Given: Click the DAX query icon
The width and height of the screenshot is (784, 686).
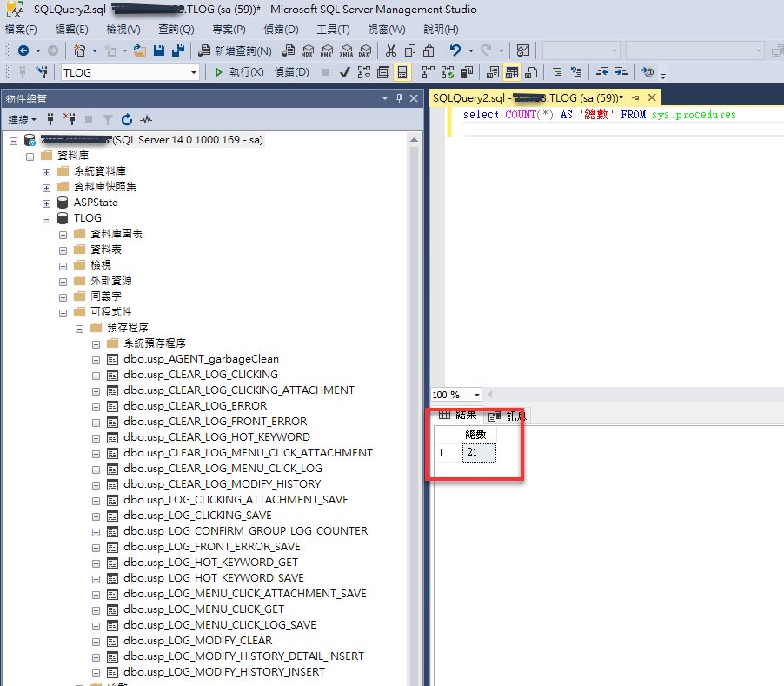Looking at the screenshot, I should 365,50.
